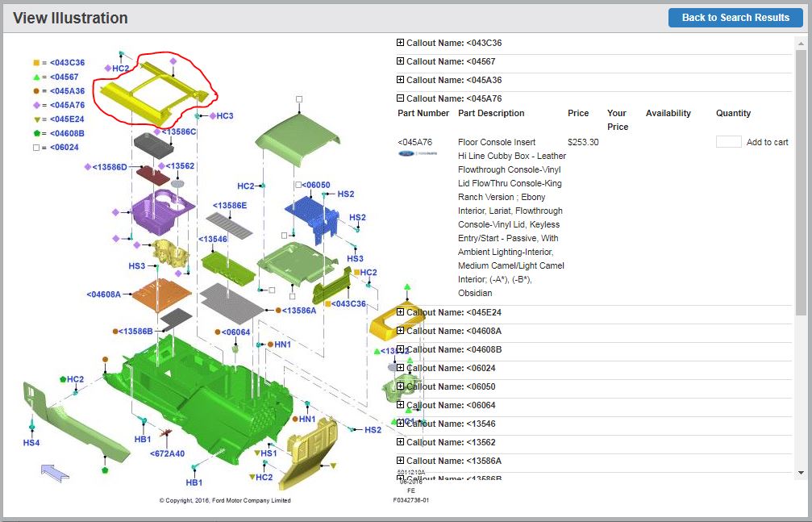Open the <06024 legend link

[65, 147]
